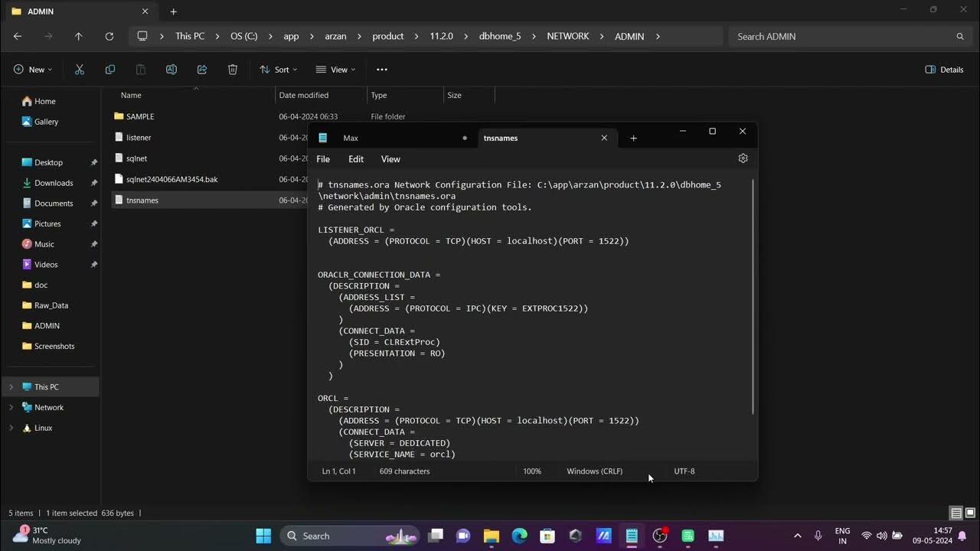This screenshot has height=551, width=980.
Task: Open the See more ellipsis menu
Action: (382, 70)
